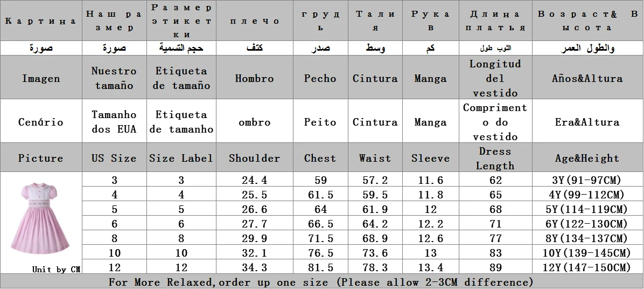
Task: Click the 'Sleeve' column header
Action: [x=430, y=158]
